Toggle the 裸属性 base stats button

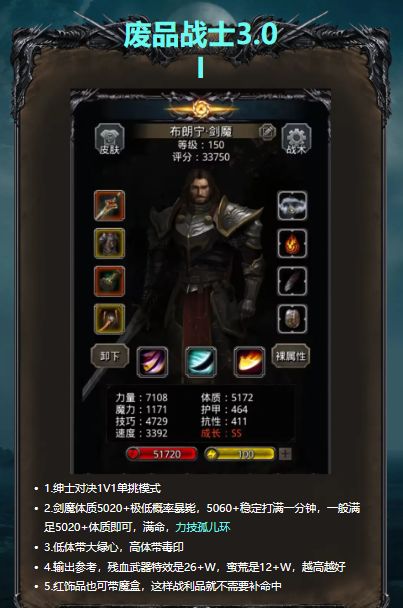[x=291, y=356]
